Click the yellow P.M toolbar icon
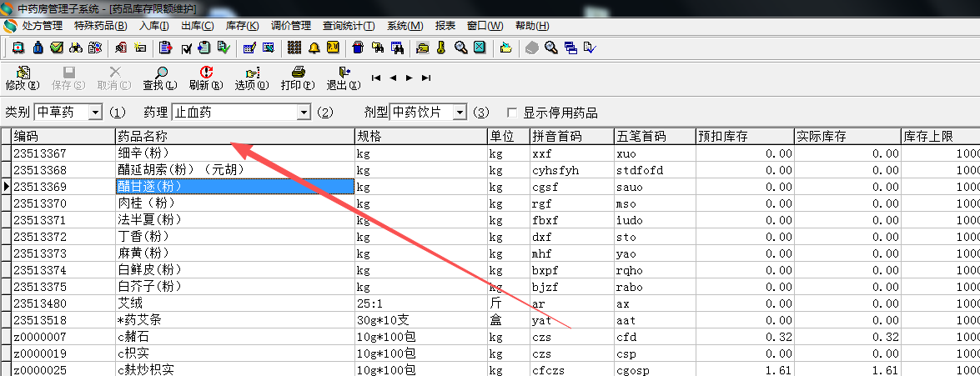Viewport: 980px width, 376px height. point(333,48)
